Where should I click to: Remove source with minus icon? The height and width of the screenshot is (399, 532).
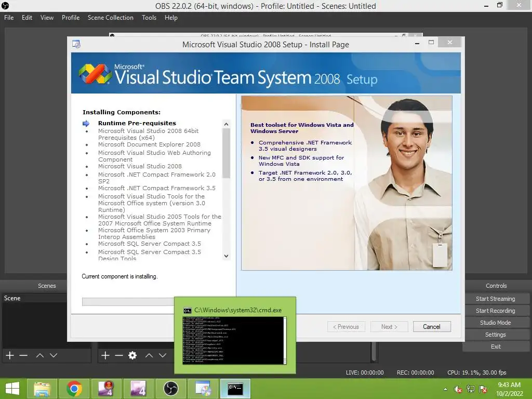(x=119, y=355)
